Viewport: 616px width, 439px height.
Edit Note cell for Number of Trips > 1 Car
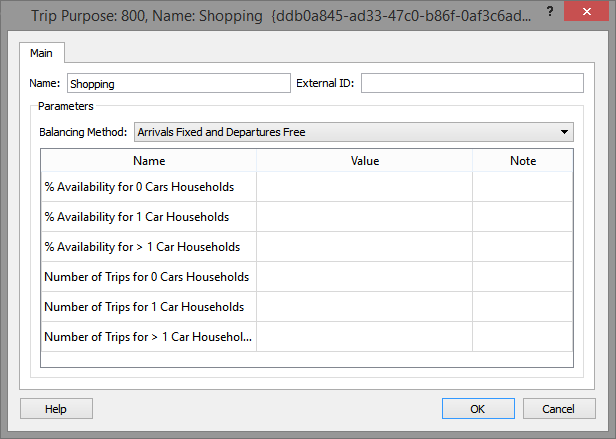pyautogui.click(x=522, y=337)
